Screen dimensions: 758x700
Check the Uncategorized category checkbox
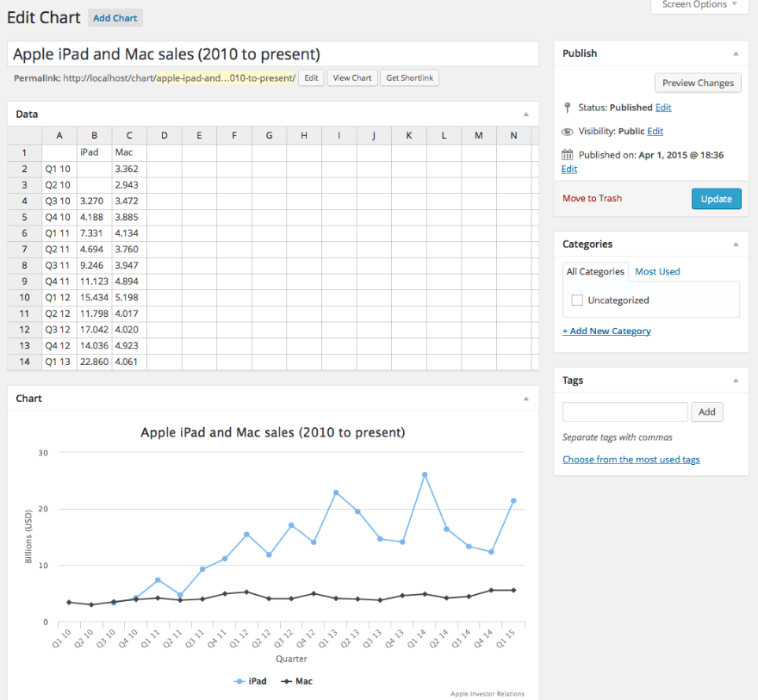pyautogui.click(x=577, y=300)
